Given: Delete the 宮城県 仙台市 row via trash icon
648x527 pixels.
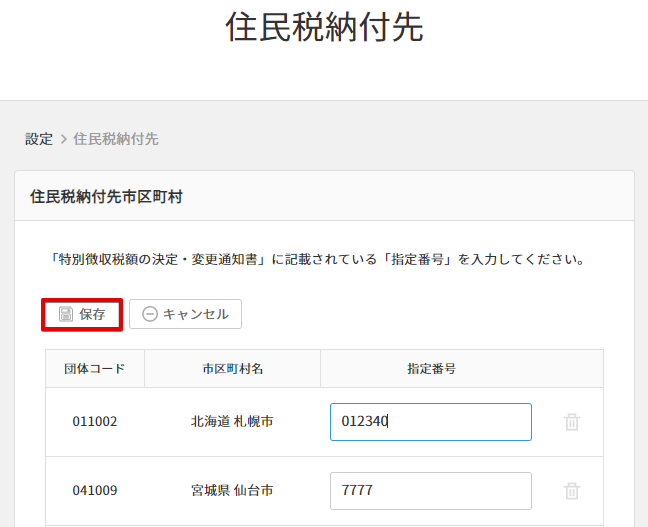Looking at the screenshot, I should pos(572,491).
